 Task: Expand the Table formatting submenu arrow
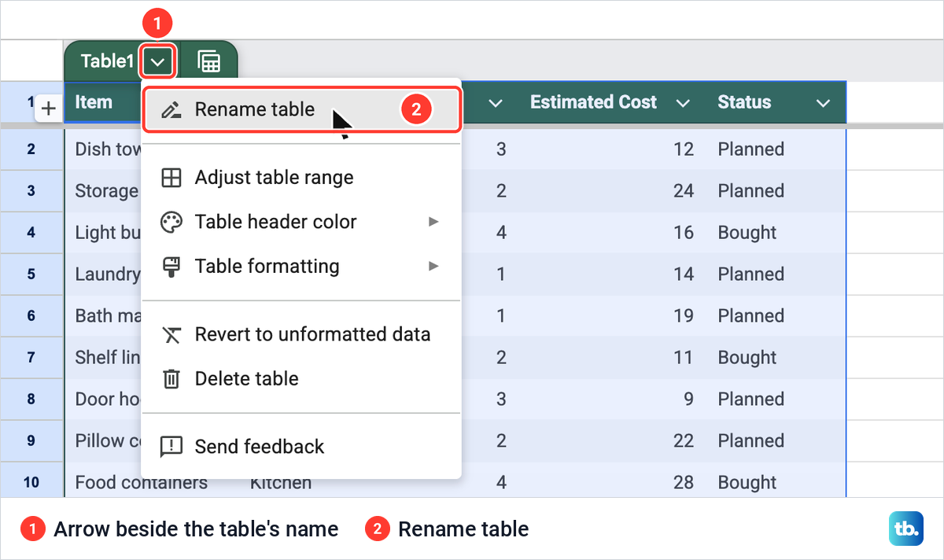point(433,267)
